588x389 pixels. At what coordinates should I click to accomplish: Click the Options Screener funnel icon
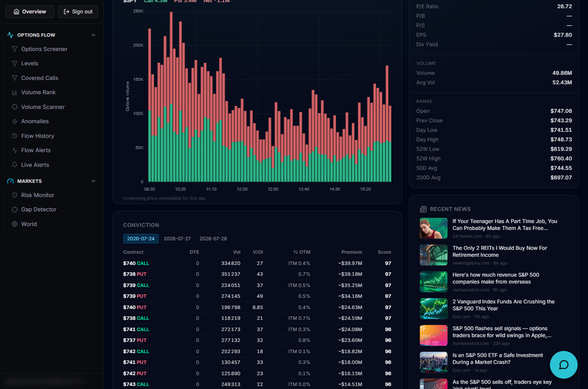[x=15, y=49]
